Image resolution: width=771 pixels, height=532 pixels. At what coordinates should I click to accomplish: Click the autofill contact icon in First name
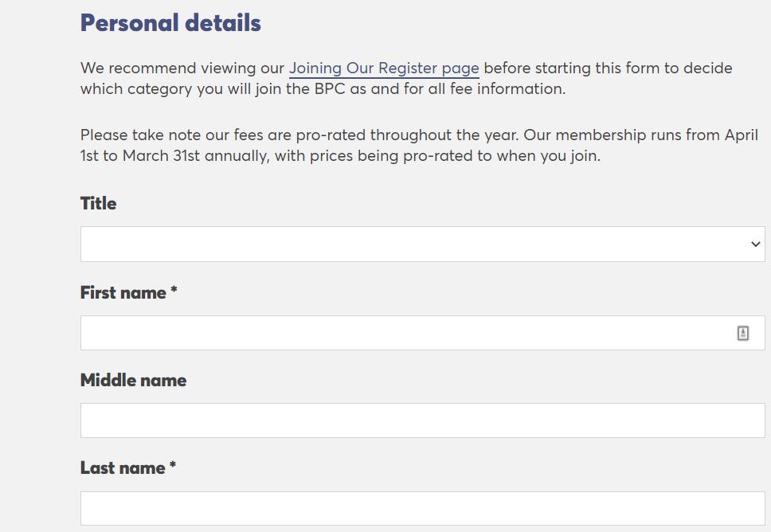(x=742, y=333)
